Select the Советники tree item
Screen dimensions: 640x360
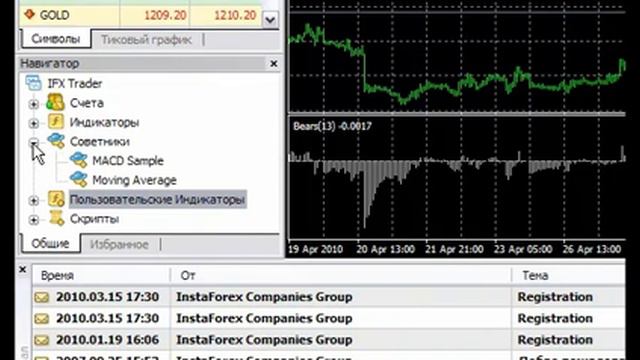[100, 142]
